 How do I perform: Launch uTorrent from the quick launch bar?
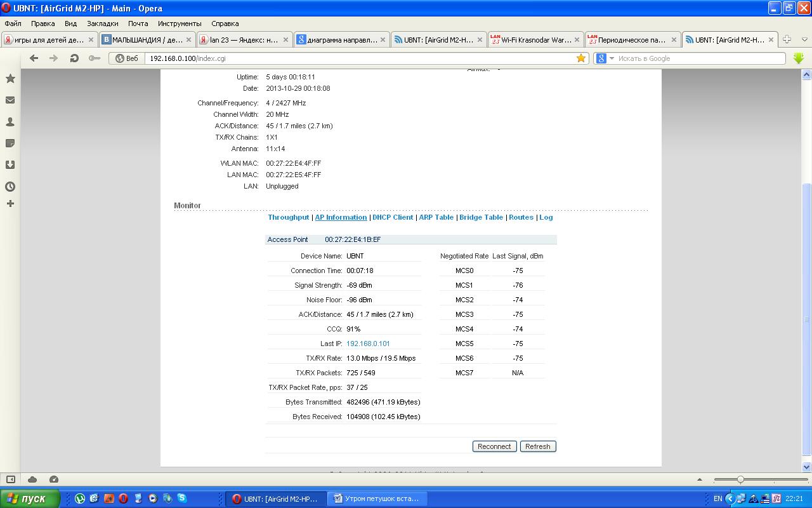(x=80, y=498)
